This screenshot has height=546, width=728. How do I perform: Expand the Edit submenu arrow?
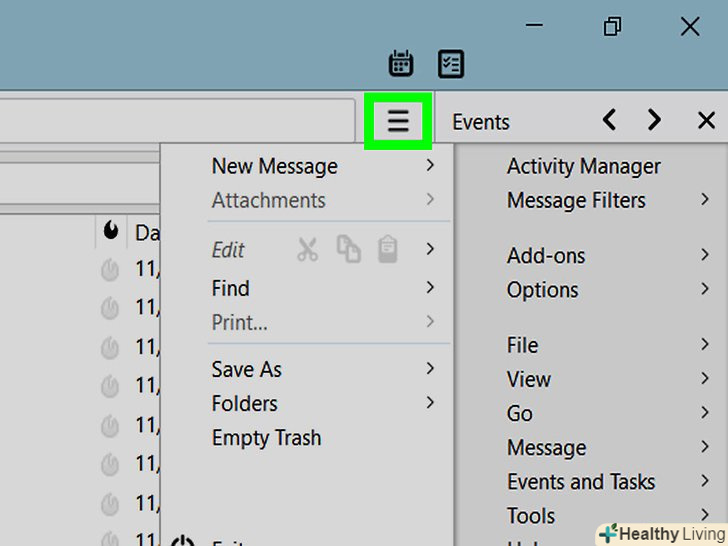coord(430,249)
